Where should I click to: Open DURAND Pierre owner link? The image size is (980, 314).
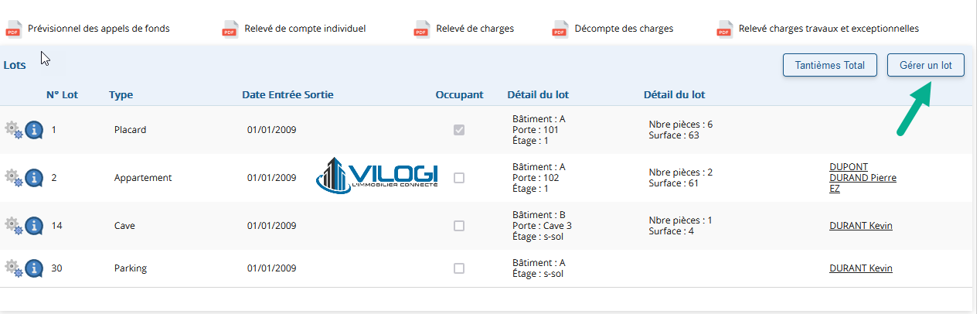pos(863,178)
